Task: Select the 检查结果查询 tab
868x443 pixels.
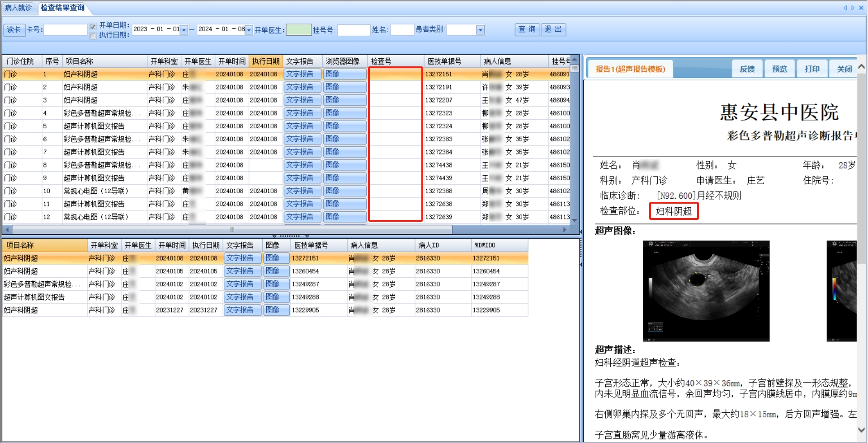Action: 62,8
